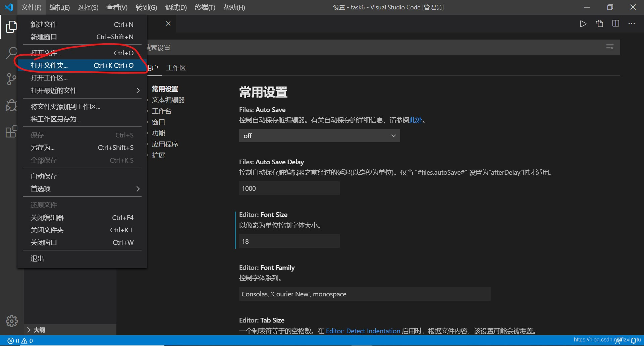Screen dimensions: 644x346
Task: Select 常用设置 in settings tree
Action: (165, 89)
